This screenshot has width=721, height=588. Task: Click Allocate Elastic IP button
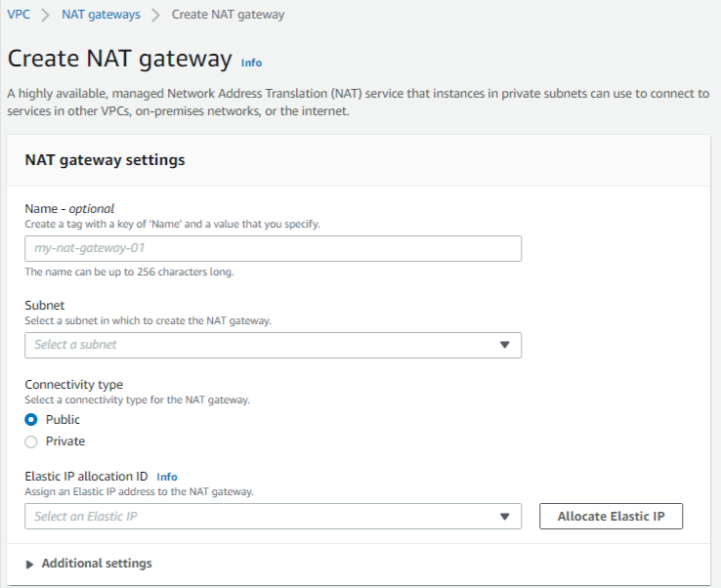612,517
